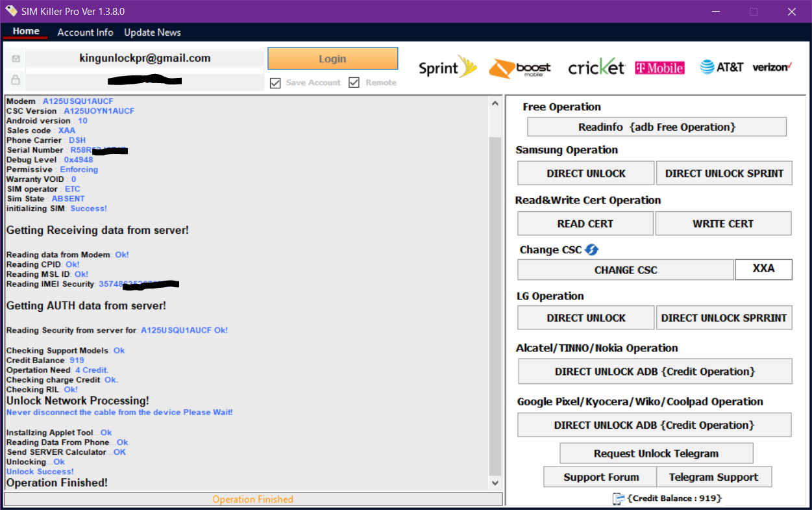Click the Operation Finished progress bar

point(253,499)
